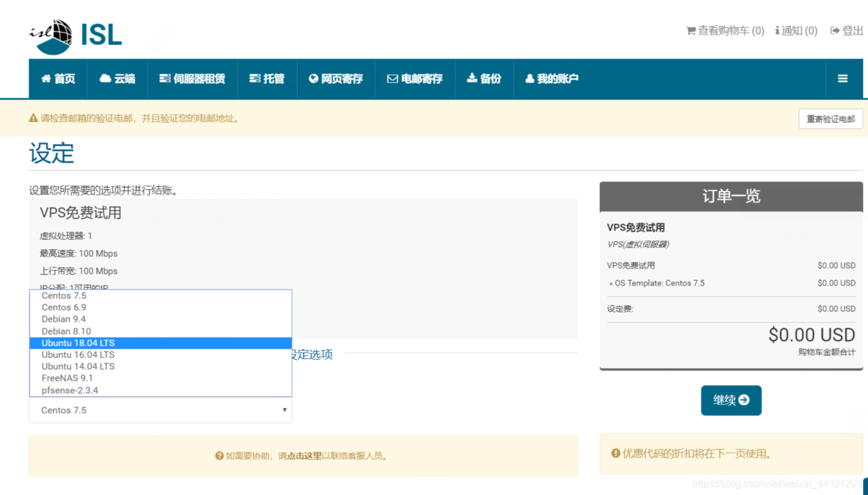The image size is (868, 495).
Task: Open notifications 通知 (0)
Action: point(796,31)
